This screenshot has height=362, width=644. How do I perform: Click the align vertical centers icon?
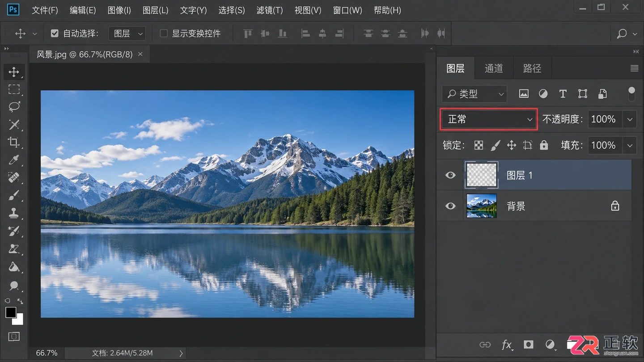[x=265, y=34]
